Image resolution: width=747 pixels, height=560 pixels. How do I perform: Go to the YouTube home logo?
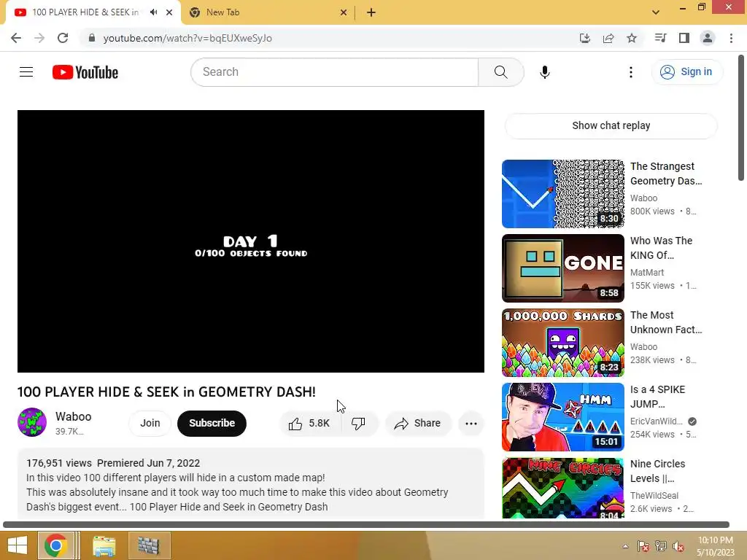pos(85,72)
